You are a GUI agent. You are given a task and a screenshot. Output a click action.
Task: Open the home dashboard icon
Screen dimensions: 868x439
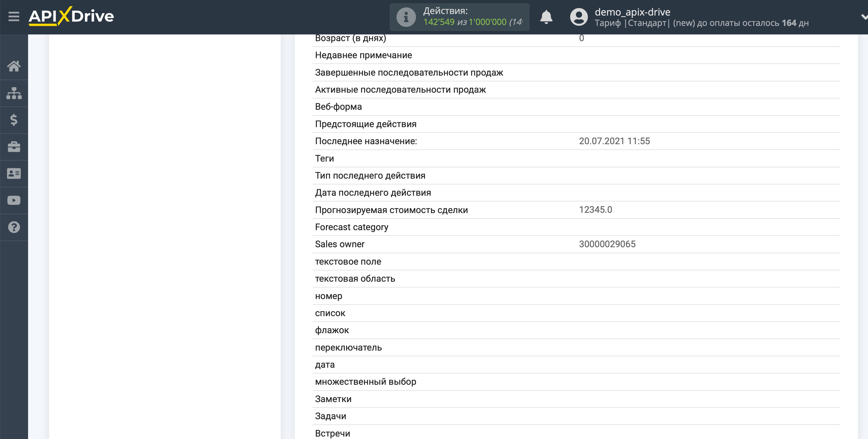point(14,66)
